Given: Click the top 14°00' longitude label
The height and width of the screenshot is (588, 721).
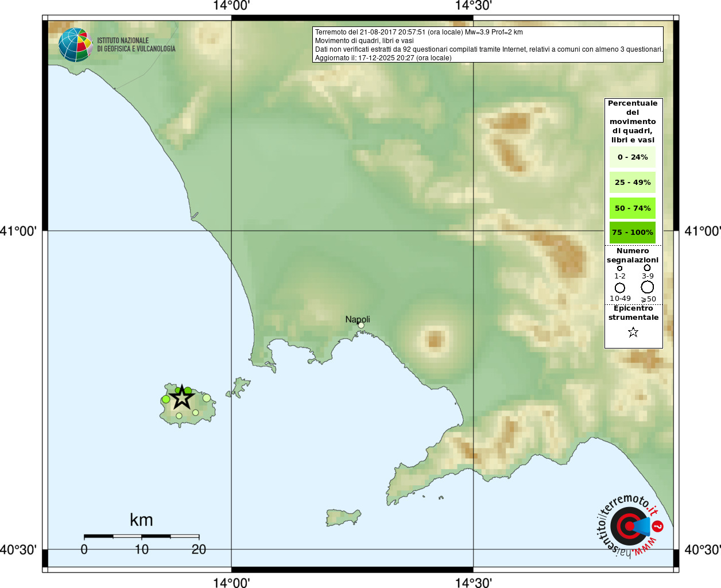Looking at the screenshot, I should [231, 6].
